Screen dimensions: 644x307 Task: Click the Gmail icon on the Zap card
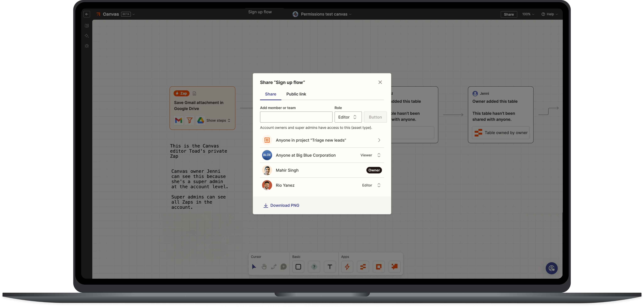178,120
